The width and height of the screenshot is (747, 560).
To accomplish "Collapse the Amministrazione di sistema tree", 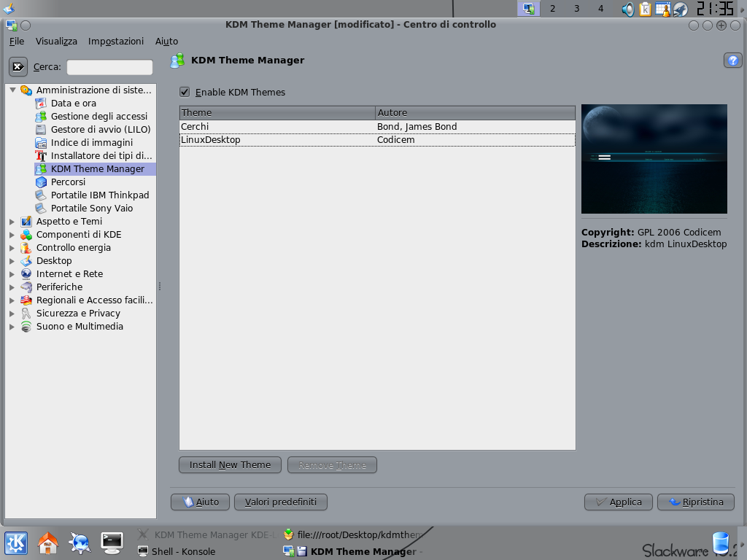I will [13, 90].
